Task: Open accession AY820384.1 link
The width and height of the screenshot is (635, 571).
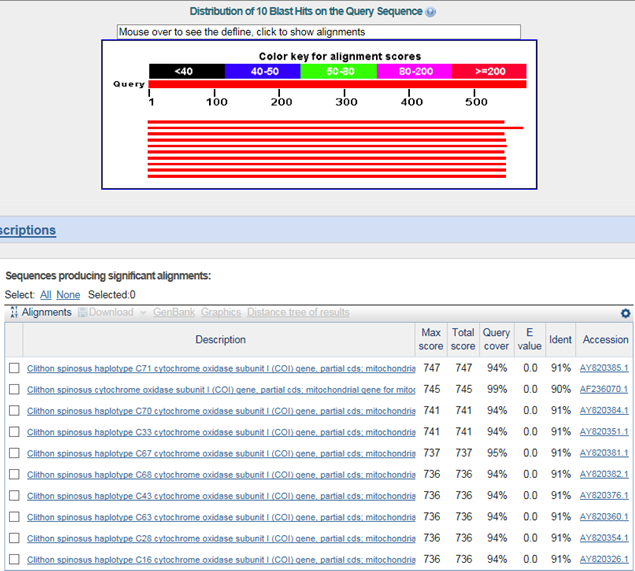Action: (x=604, y=410)
